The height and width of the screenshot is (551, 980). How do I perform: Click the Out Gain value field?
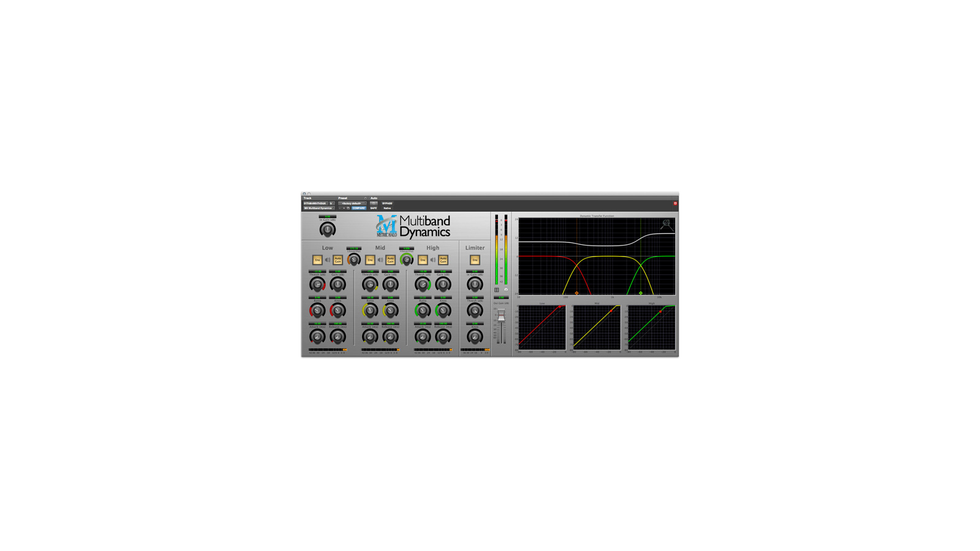point(501,298)
